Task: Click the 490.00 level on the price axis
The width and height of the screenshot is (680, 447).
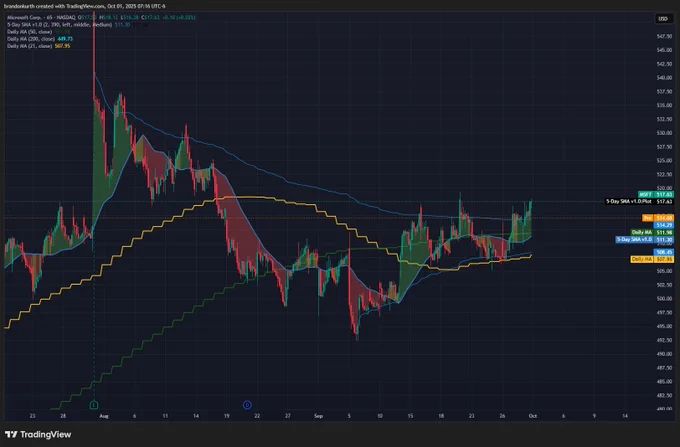Action: pyautogui.click(x=664, y=354)
